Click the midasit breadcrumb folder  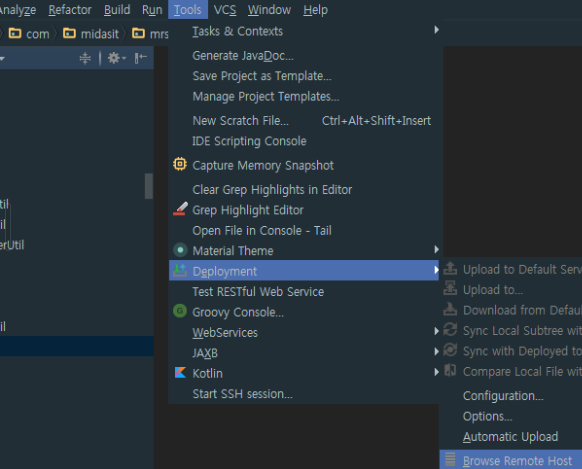coord(91,34)
